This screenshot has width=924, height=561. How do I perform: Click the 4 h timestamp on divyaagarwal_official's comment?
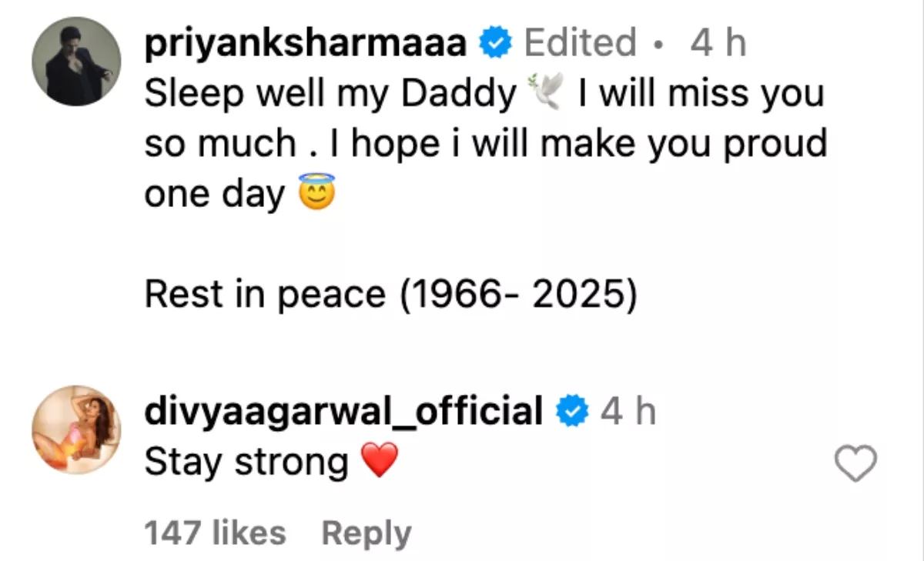coord(628,412)
